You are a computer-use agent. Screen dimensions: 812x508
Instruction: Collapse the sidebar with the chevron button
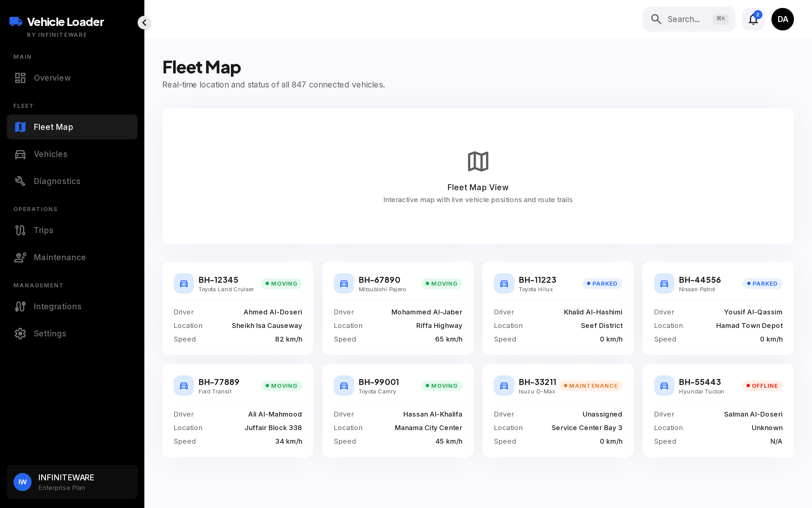144,23
